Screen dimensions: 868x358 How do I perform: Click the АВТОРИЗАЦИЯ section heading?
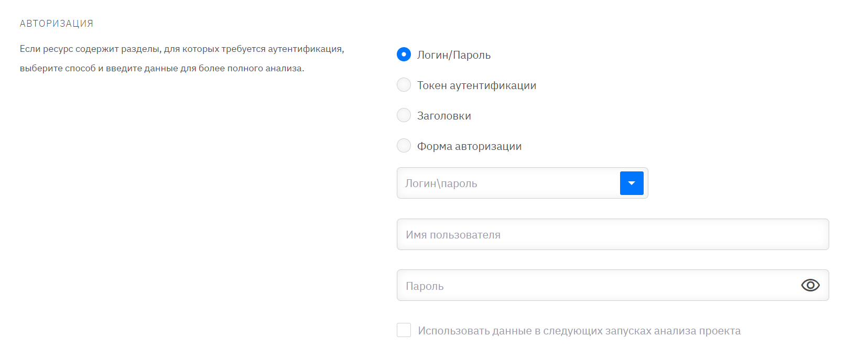pyautogui.click(x=57, y=24)
